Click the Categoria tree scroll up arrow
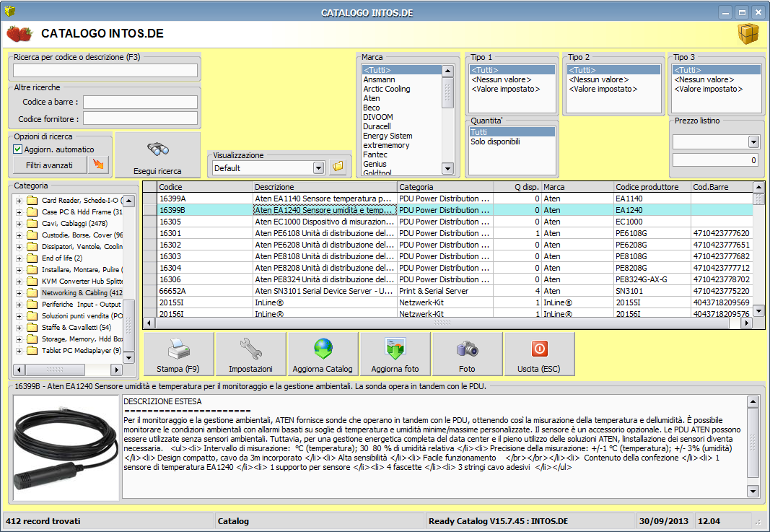The image size is (770, 532). pyautogui.click(x=128, y=201)
